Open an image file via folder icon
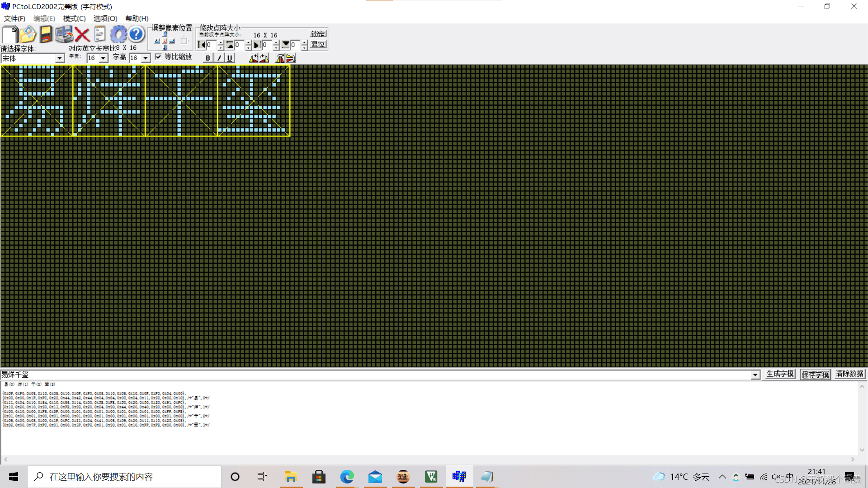 pyautogui.click(x=28, y=34)
